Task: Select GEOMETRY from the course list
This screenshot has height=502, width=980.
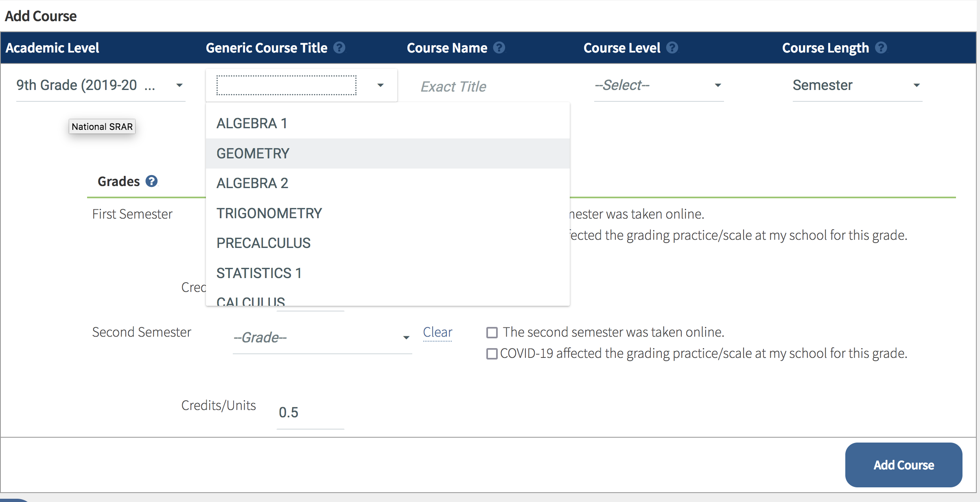Action: 253,153
